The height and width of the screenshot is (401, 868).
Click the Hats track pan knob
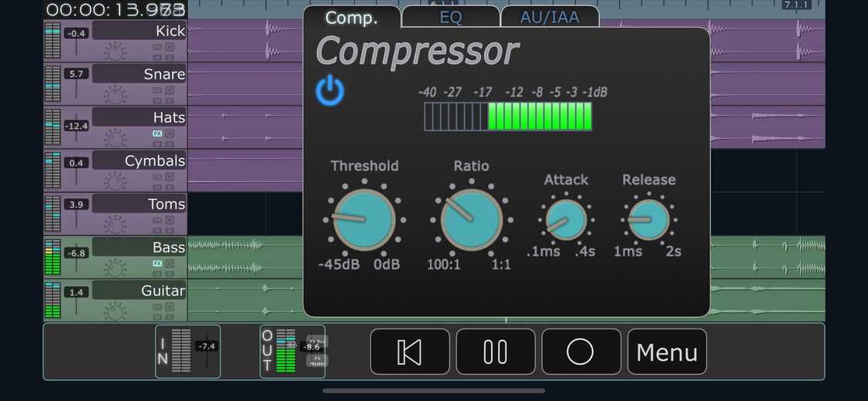115,139
